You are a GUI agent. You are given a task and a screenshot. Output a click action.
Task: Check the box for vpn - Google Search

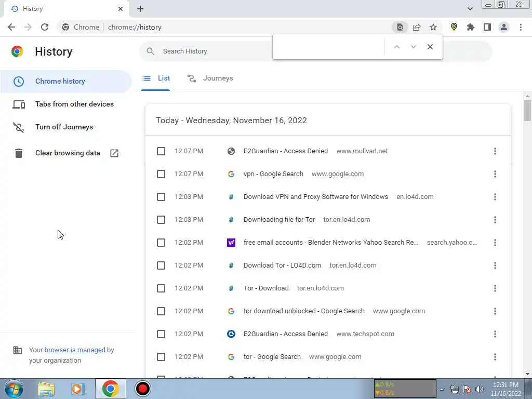coord(161,174)
